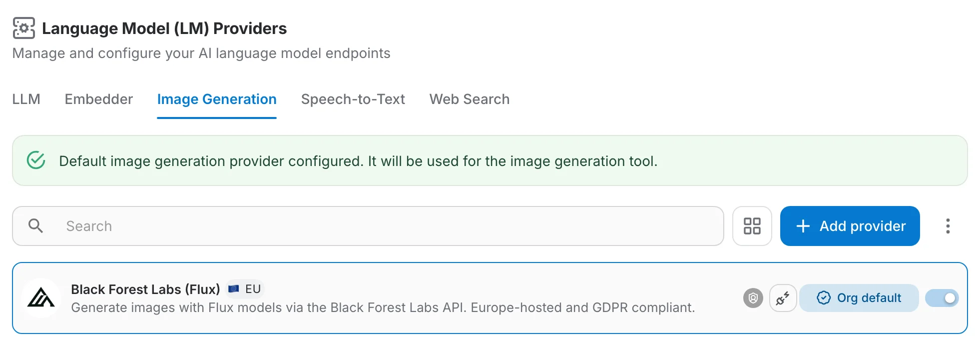The width and height of the screenshot is (980, 342).
Task: Click the Black Forest Labs logo
Action: point(41,298)
